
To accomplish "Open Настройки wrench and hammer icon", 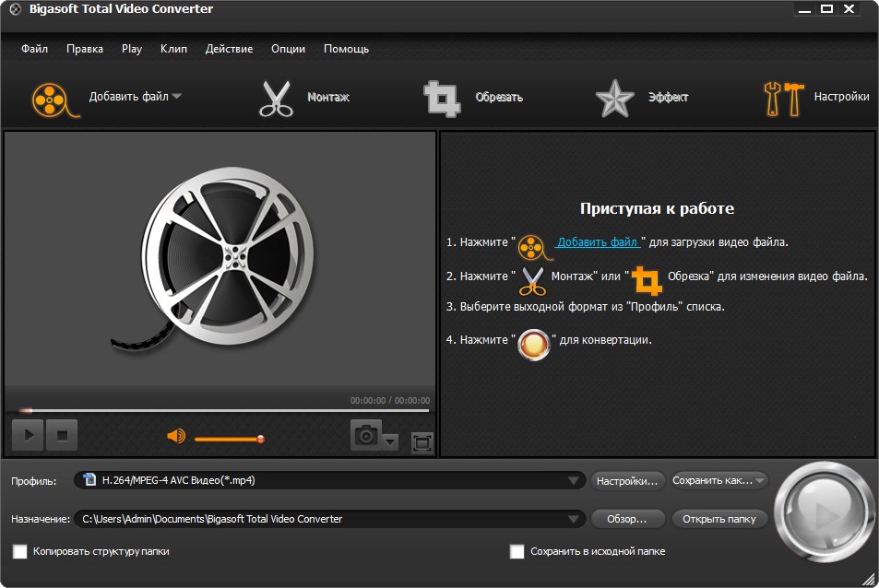I will coord(784,100).
